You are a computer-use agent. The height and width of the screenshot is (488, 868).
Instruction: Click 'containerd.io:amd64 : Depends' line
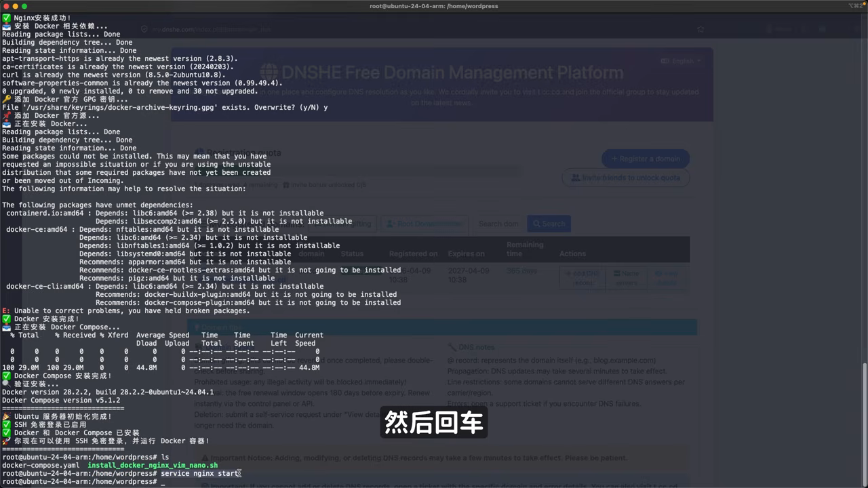tap(165, 213)
